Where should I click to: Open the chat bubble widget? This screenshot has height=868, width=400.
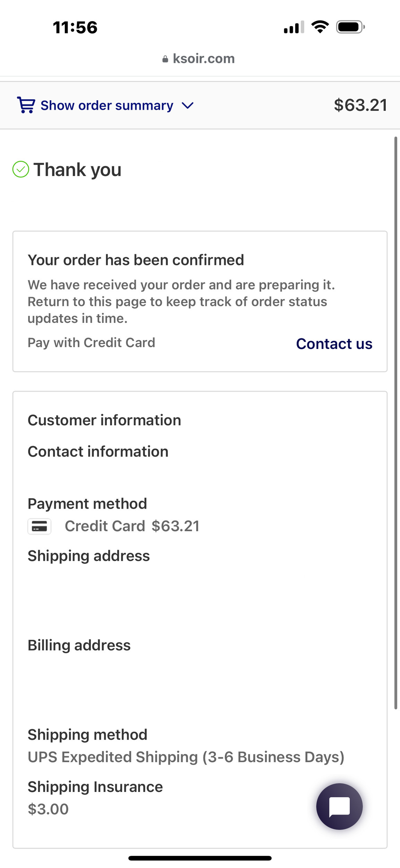(x=339, y=806)
